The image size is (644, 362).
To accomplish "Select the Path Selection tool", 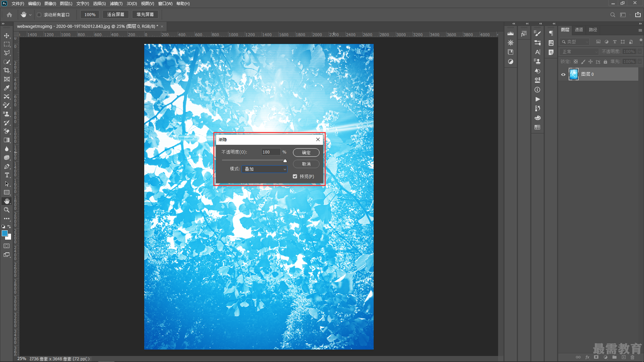I will [7, 184].
